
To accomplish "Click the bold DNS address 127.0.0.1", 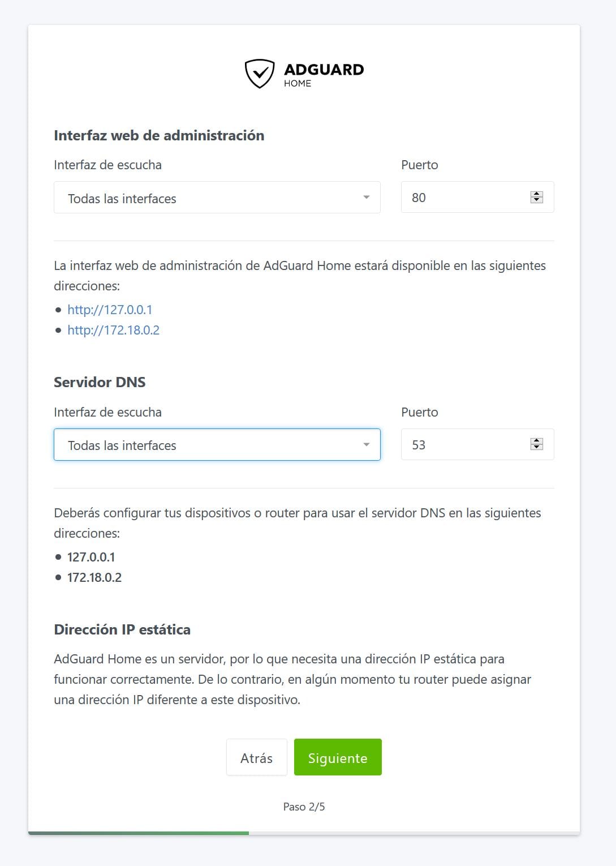I will pyautogui.click(x=91, y=557).
